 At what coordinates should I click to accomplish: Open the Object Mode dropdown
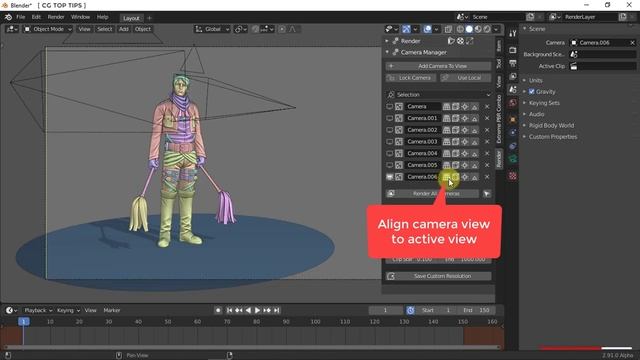(x=48, y=29)
